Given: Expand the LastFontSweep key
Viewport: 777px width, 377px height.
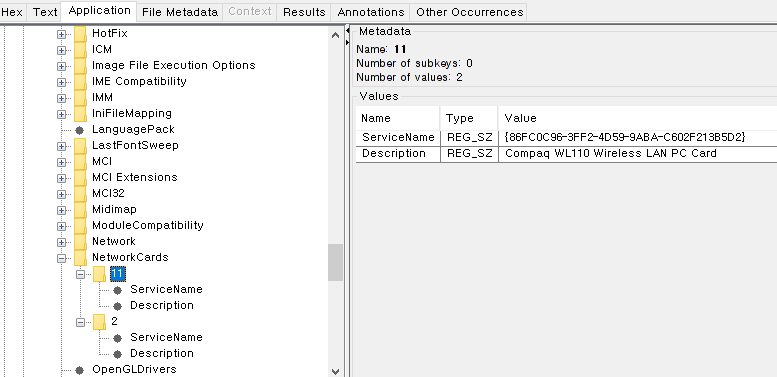Looking at the screenshot, I should pyautogui.click(x=61, y=146).
